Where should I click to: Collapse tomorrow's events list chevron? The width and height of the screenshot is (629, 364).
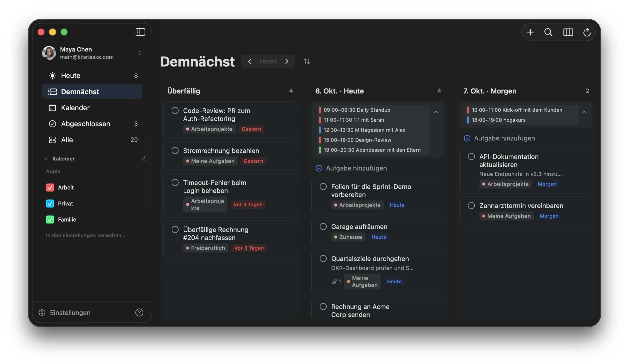click(x=584, y=112)
